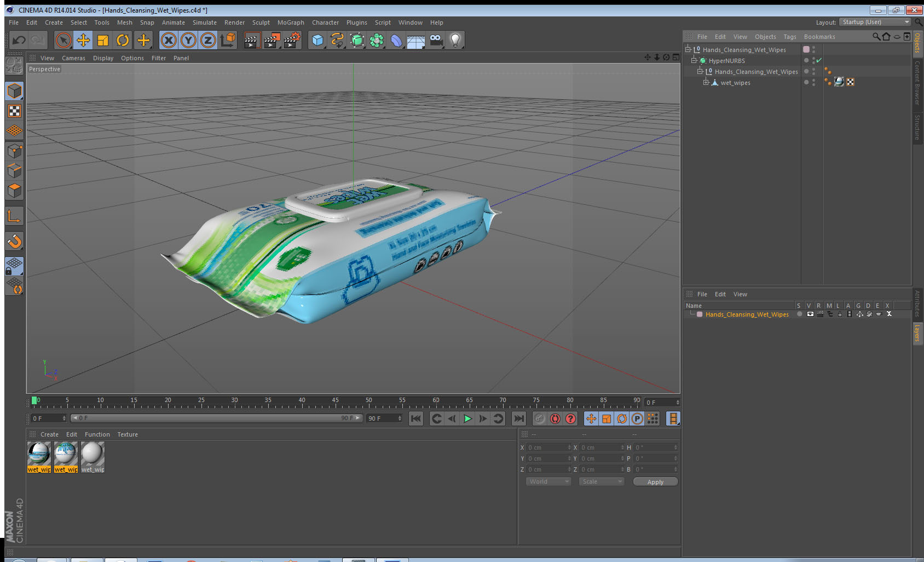Select the Move tool in top toolbar
The image size is (924, 562).
[x=83, y=40]
